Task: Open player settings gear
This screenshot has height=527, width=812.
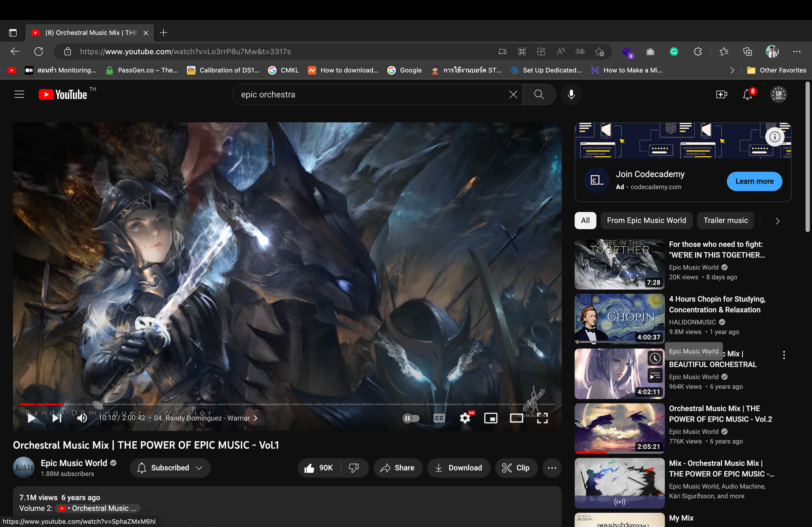Action: pos(465,418)
